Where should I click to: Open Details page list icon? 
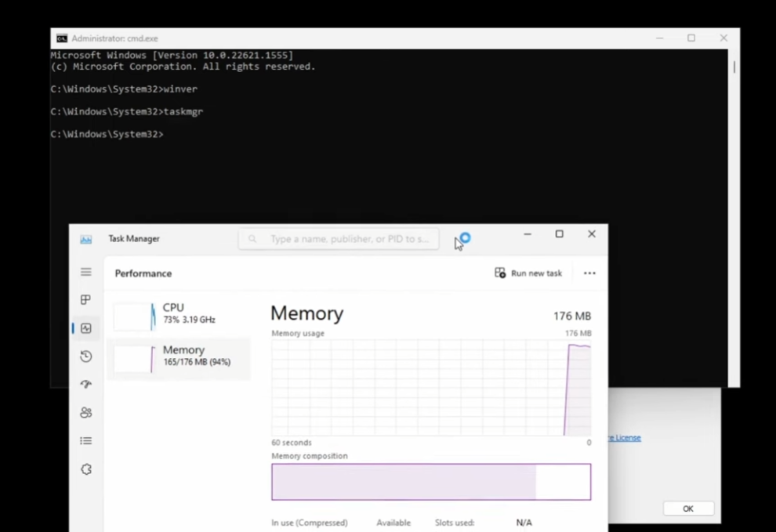[86, 440]
